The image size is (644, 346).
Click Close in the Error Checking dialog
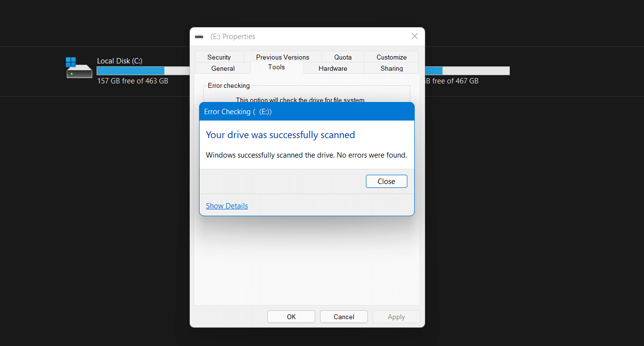coord(386,181)
